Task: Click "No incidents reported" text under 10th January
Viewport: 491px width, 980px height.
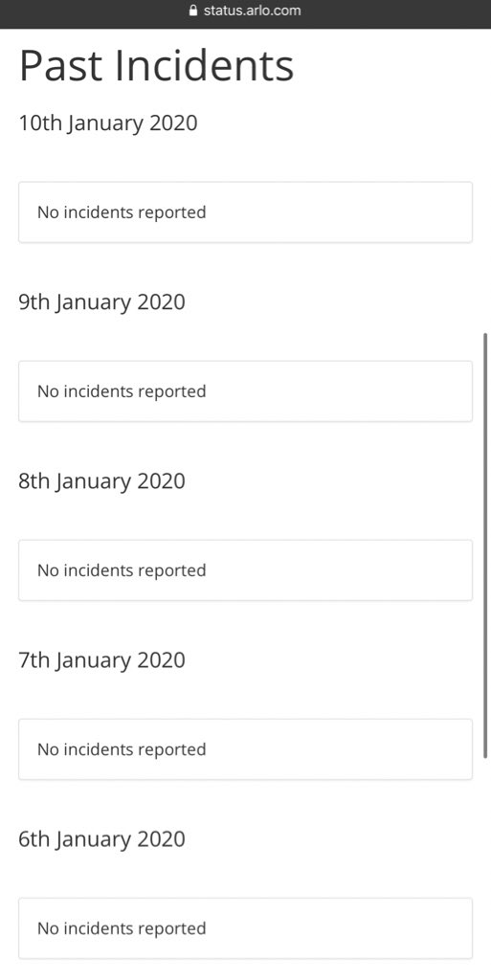Action: point(122,212)
